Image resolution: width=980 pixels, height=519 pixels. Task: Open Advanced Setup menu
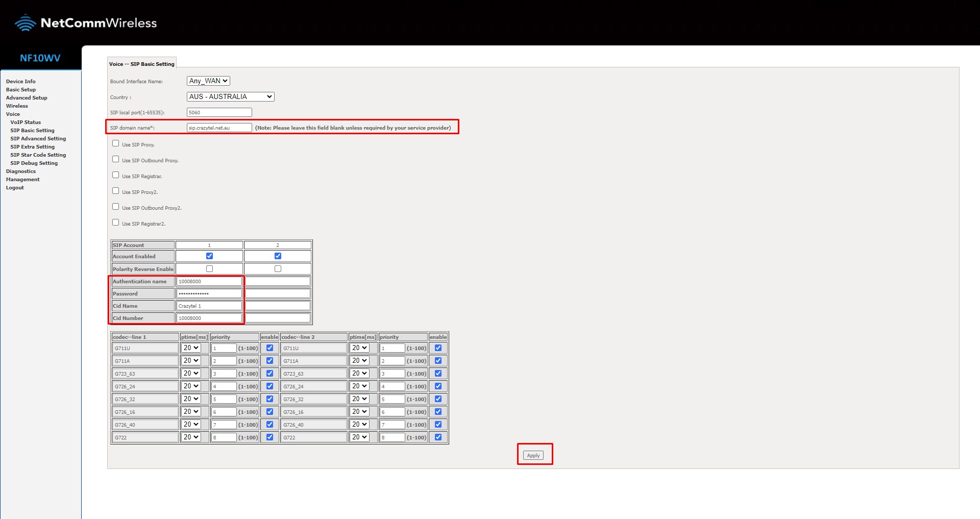tap(27, 97)
